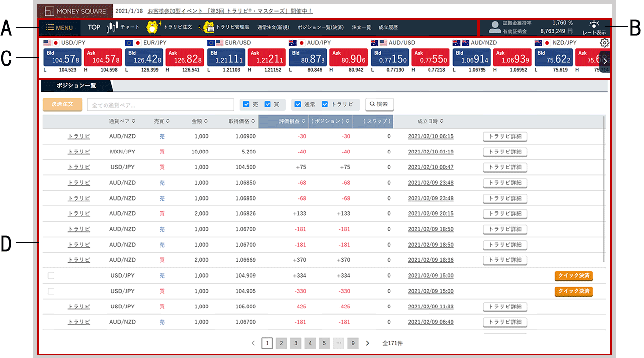644x358 pixels.
Task: Open date link 2021/02/09 20:15
Action: pyautogui.click(x=430, y=213)
